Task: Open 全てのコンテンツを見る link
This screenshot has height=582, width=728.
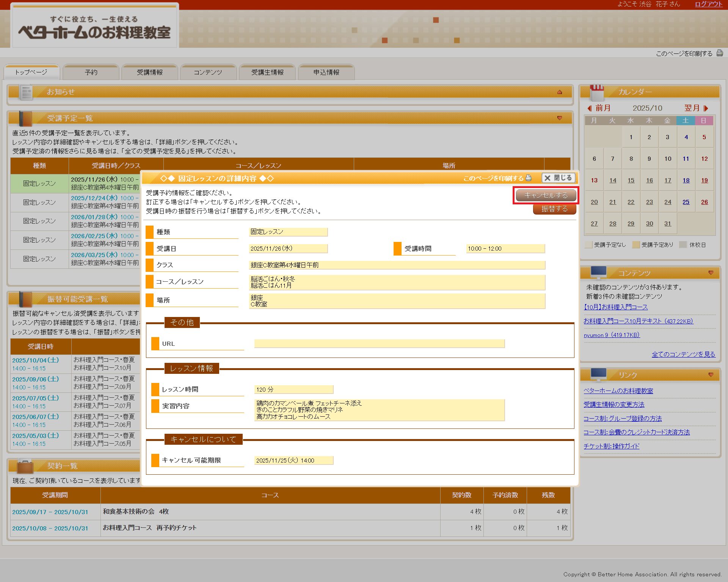Action: (683, 354)
